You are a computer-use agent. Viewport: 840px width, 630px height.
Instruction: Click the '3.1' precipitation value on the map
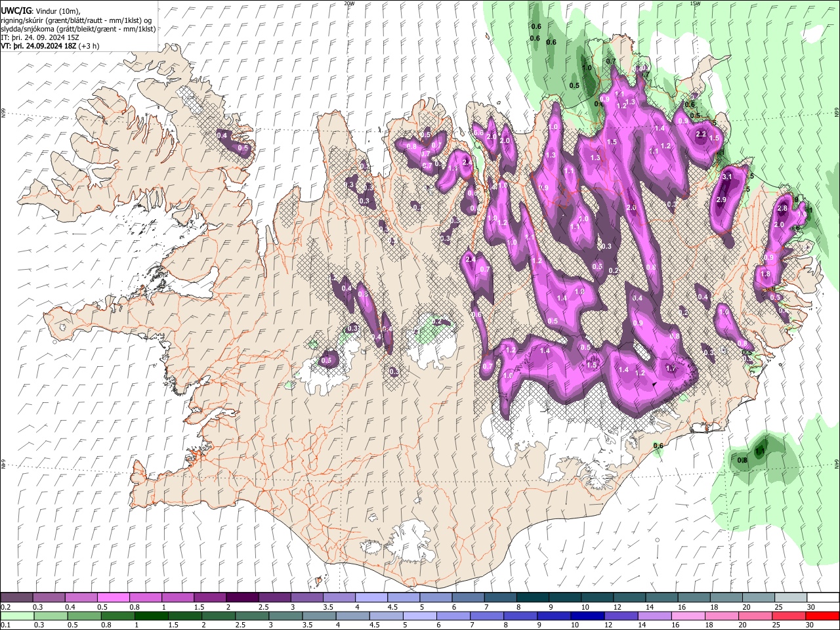tap(726, 177)
